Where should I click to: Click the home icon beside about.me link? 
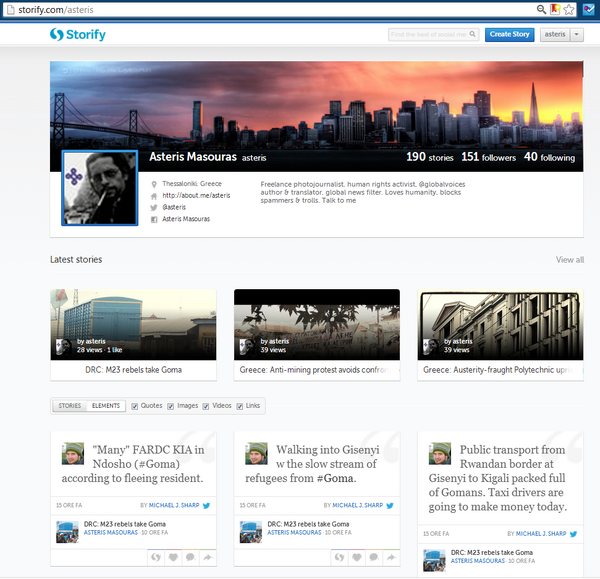pyautogui.click(x=154, y=196)
